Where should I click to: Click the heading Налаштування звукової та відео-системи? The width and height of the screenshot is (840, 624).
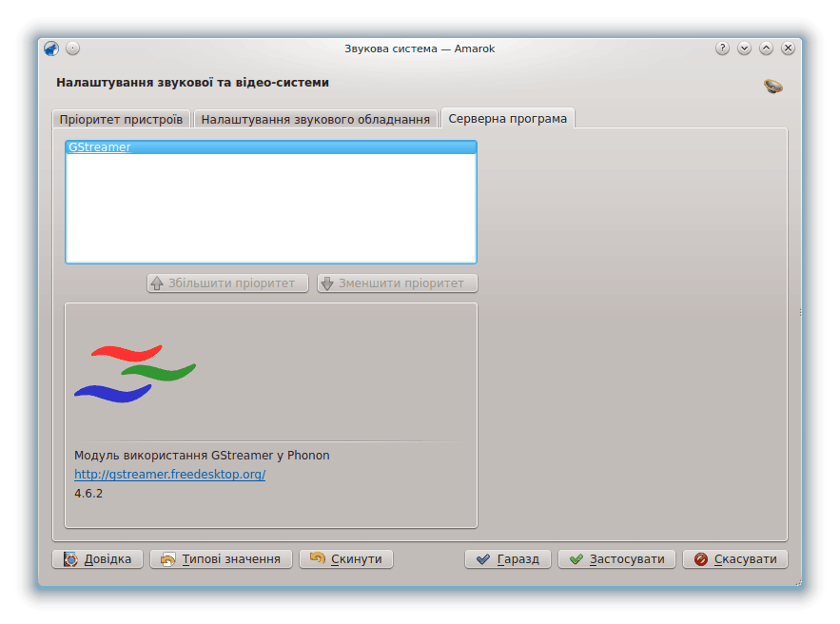(192, 83)
